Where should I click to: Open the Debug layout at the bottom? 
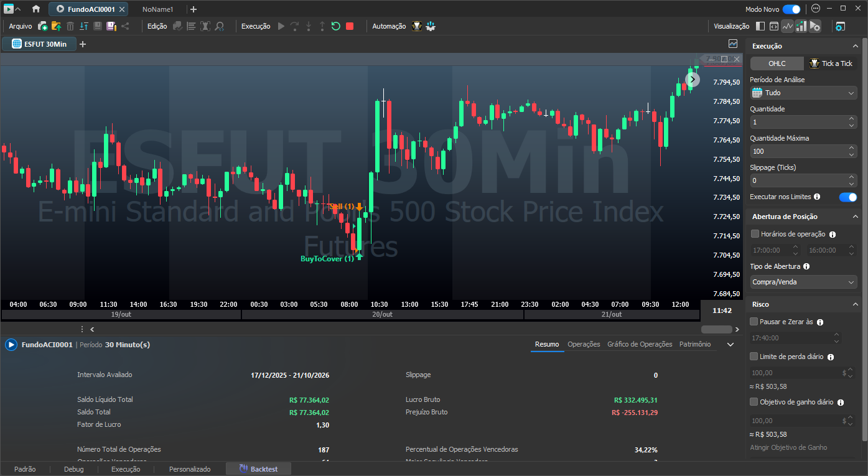(73, 469)
